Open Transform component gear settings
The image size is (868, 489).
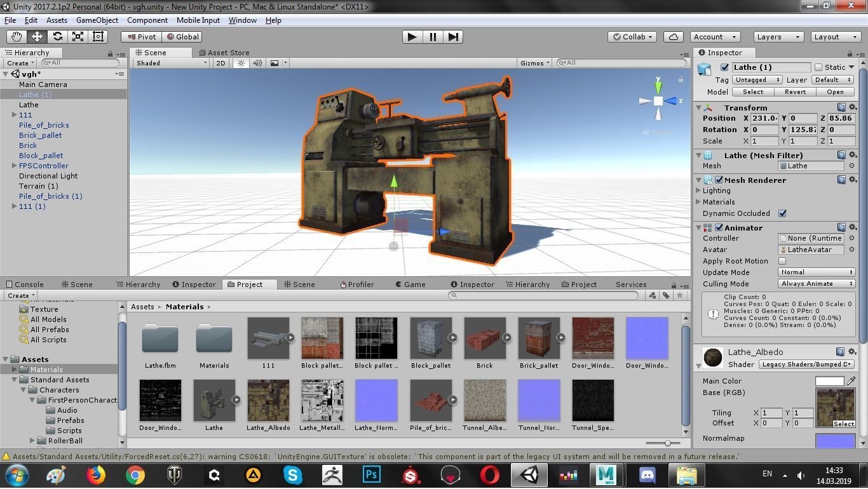point(853,107)
